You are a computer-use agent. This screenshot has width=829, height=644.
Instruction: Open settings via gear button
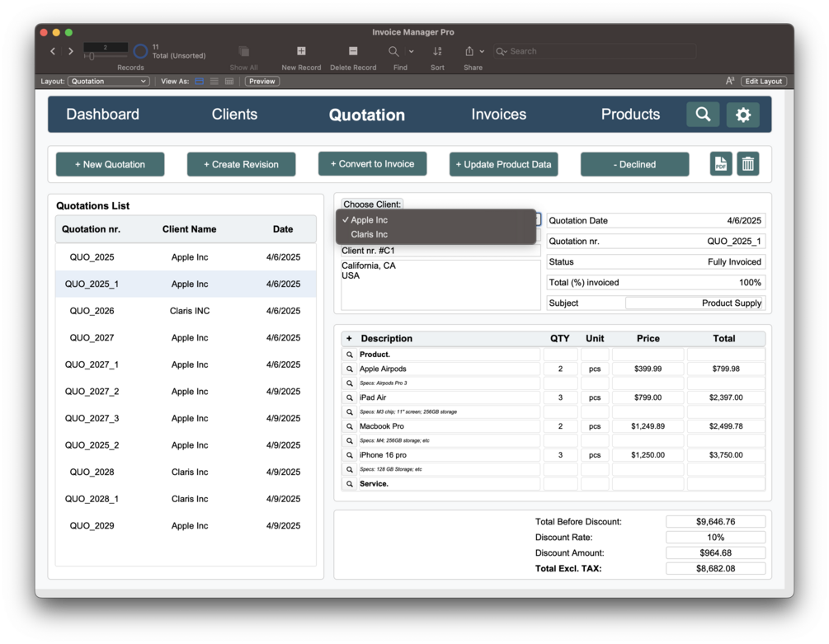tap(743, 114)
